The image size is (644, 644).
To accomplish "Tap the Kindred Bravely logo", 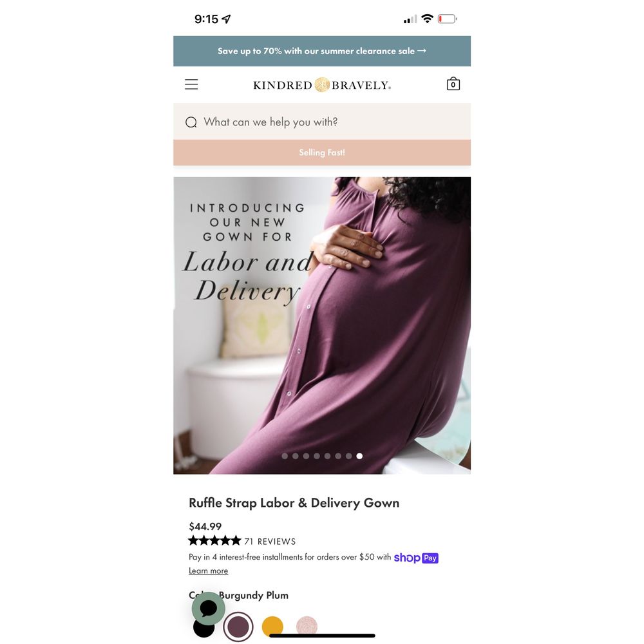I will click(322, 85).
